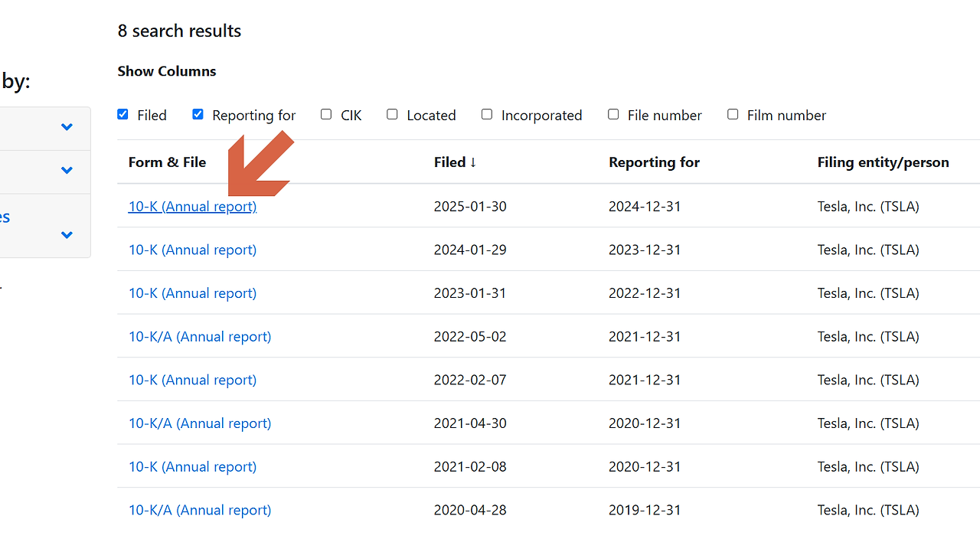Open 10-K/A annual report filed 2022-05-02
This screenshot has height=539, width=980.
coord(200,337)
